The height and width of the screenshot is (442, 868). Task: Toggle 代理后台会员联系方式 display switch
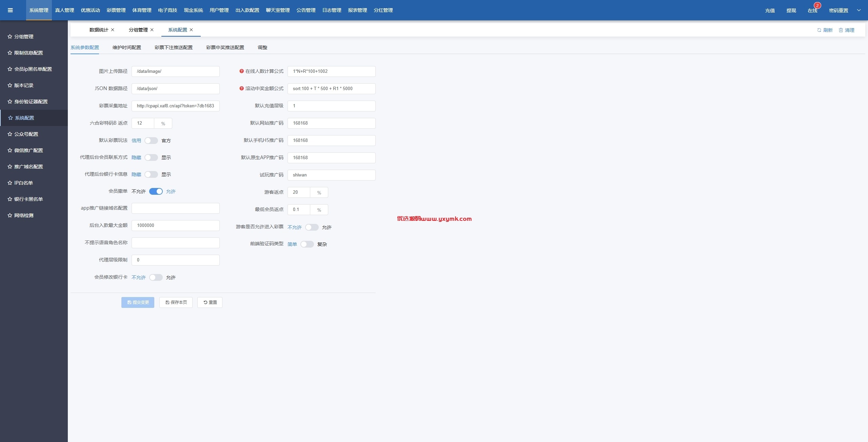[x=151, y=157]
